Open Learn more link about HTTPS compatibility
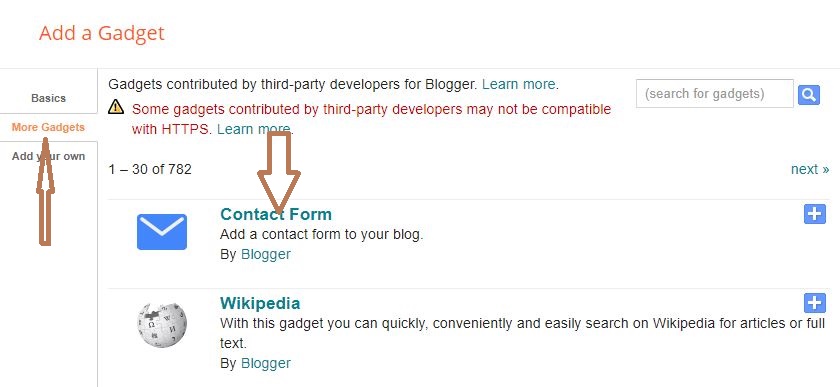The image size is (840, 387). pos(254,129)
